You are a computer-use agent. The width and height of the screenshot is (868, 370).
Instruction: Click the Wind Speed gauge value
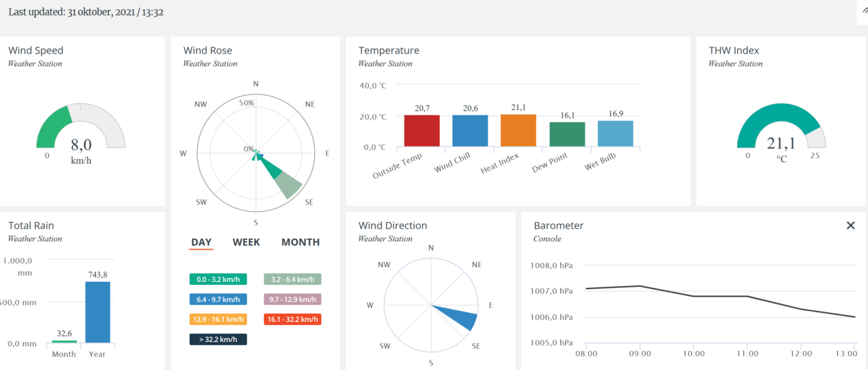point(81,145)
